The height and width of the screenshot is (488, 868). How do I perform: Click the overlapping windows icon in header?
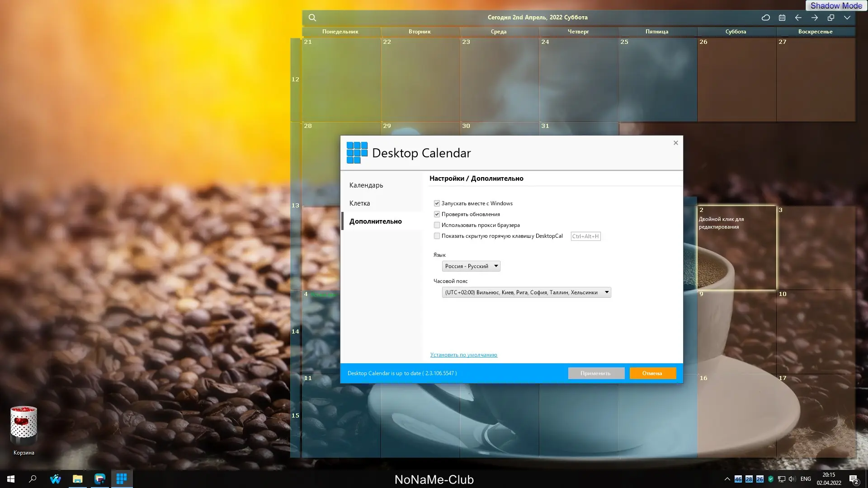830,18
